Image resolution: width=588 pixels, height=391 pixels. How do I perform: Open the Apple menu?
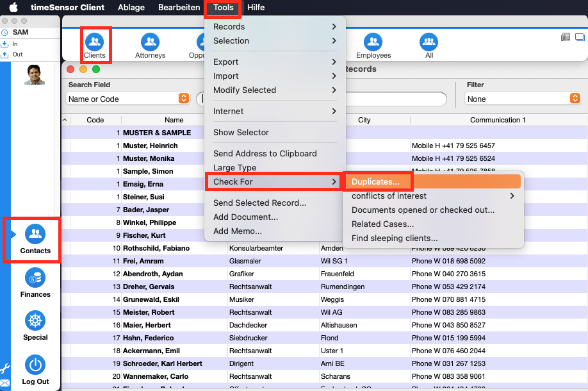(13, 7)
